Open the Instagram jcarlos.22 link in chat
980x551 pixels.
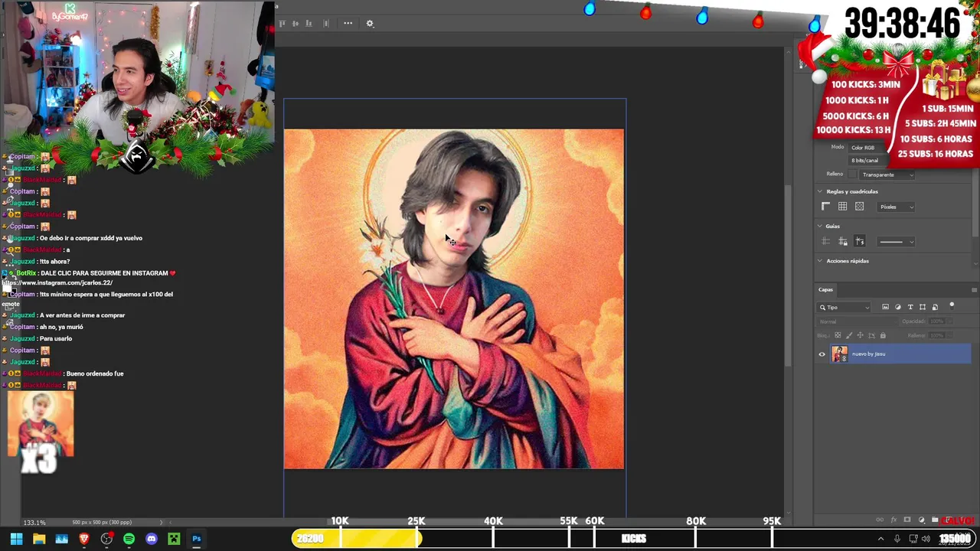(57, 283)
